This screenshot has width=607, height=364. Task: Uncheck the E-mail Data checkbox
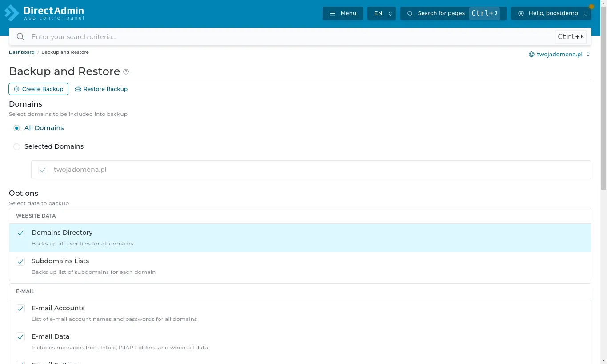(x=20, y=337)
